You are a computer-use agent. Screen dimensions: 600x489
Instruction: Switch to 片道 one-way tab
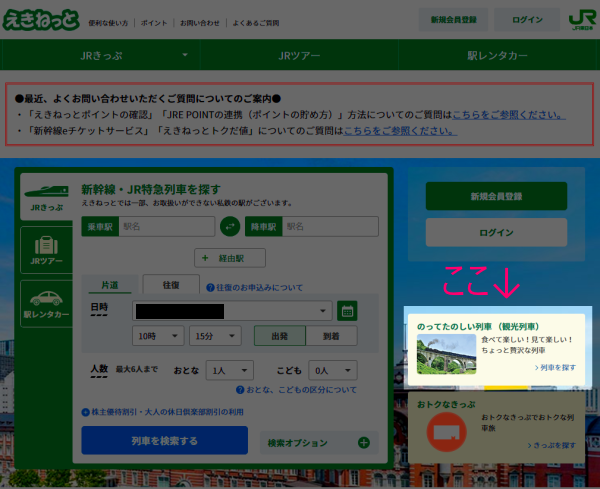pyautogui.click(x=110, y=285)
